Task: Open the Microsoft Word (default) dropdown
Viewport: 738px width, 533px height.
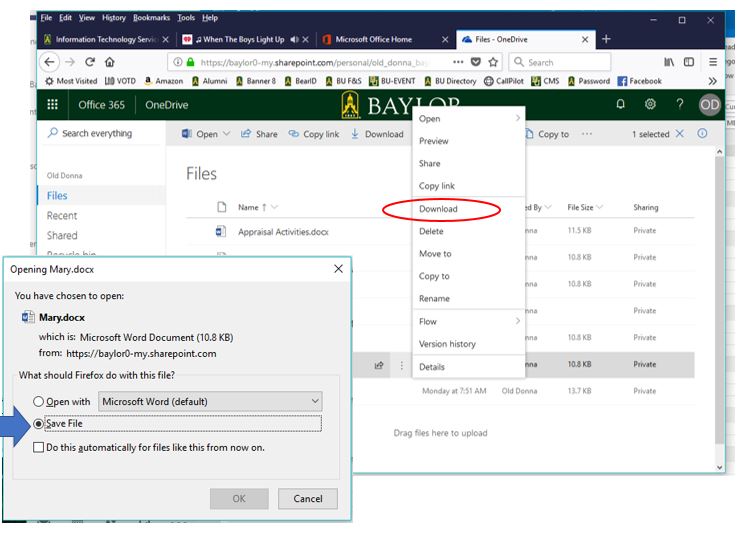Action: point(210,402)
